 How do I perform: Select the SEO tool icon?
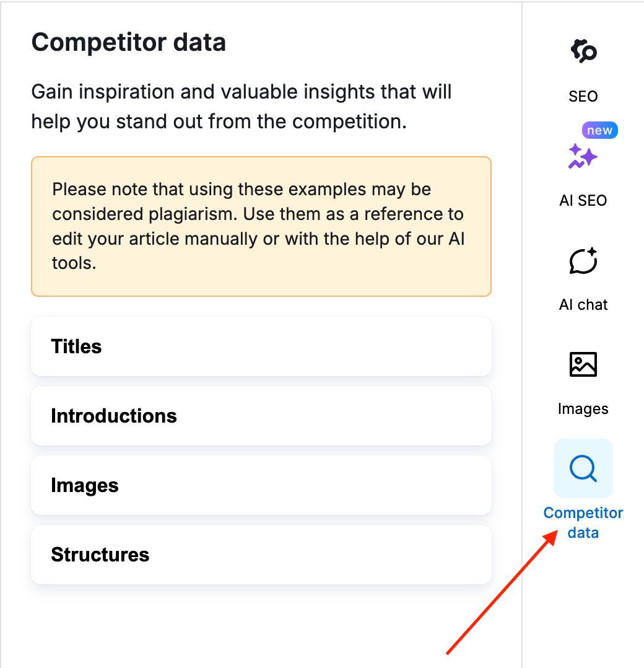point(583,51)
